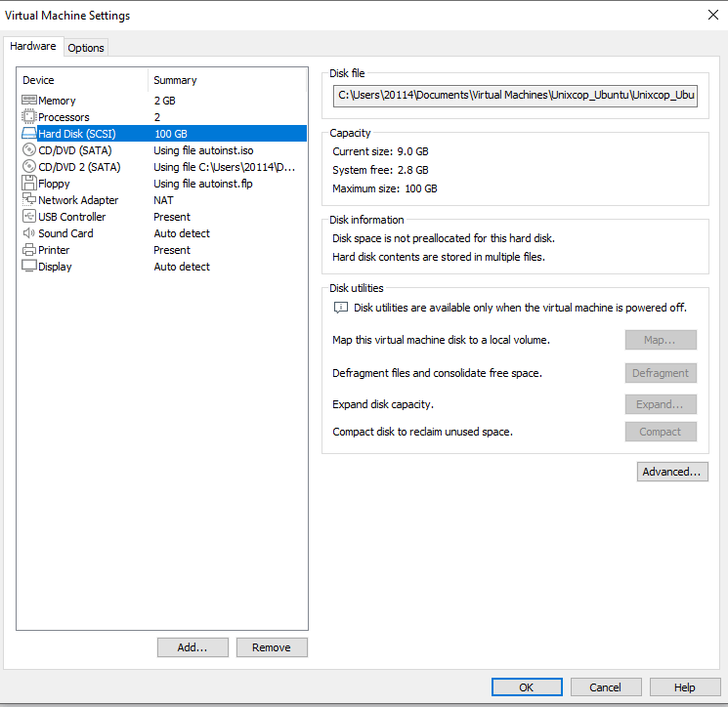Select CD/DVD (SATA) device row

click(163, 150)
